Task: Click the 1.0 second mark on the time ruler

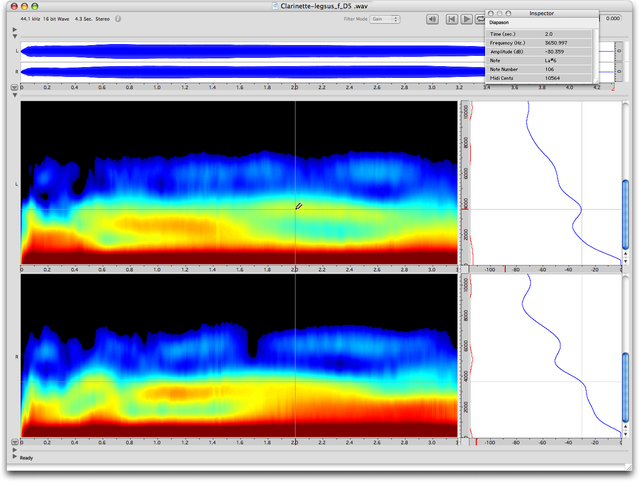Action: pos(158,89)
